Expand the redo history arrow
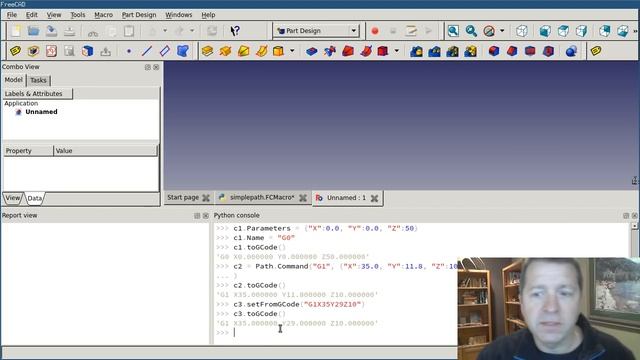The width and height of the screenshot is (640, 360). pos(192,31)
